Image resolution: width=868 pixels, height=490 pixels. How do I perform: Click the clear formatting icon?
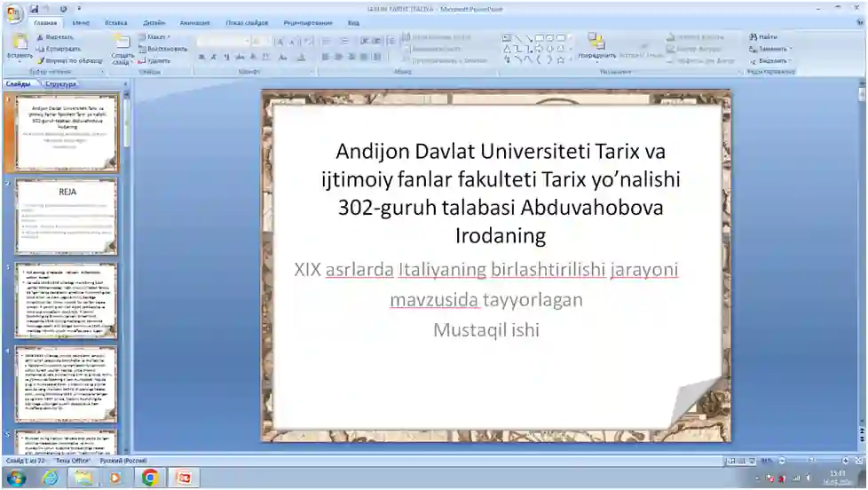(308, 42)
